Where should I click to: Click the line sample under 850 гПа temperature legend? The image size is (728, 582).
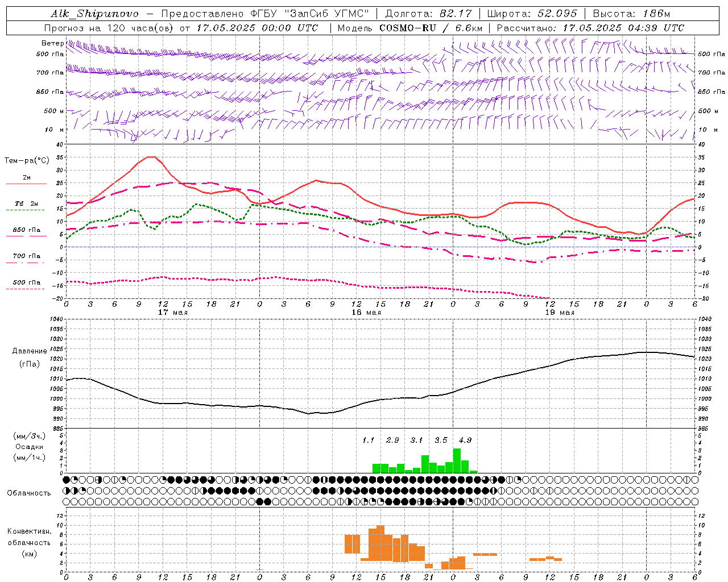(25, 236)
